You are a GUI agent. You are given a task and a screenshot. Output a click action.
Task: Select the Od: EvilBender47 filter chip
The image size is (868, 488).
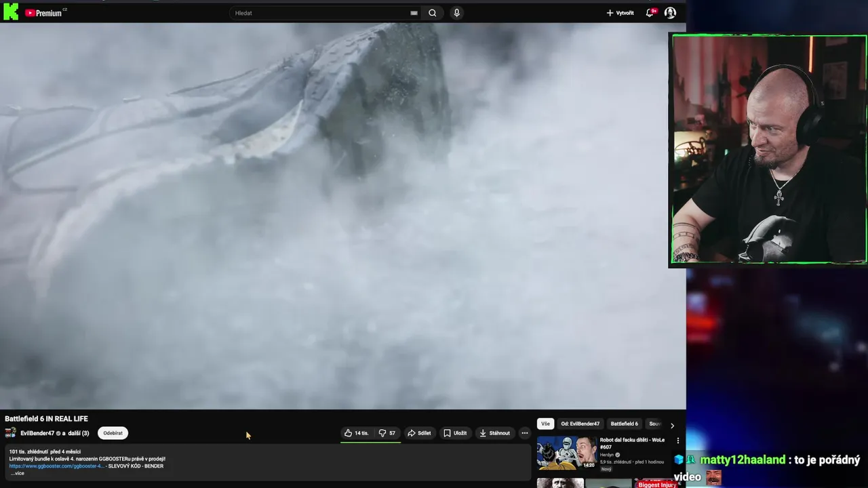pos(580,424)
